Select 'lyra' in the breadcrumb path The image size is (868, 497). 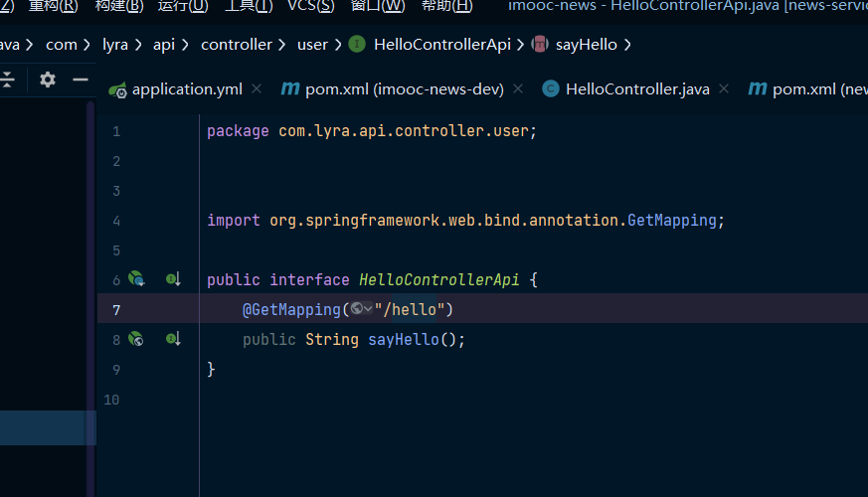pos(115,45)
